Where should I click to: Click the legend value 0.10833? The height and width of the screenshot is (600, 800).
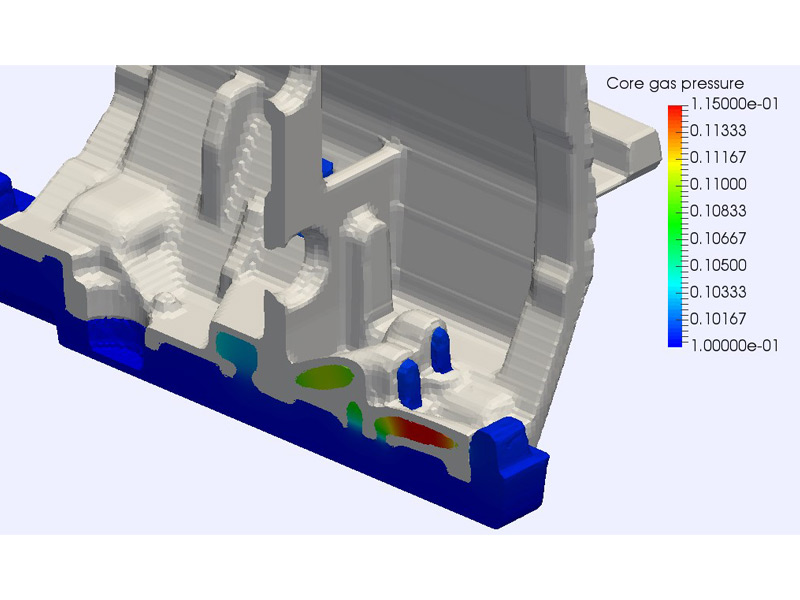pos(718,211)
